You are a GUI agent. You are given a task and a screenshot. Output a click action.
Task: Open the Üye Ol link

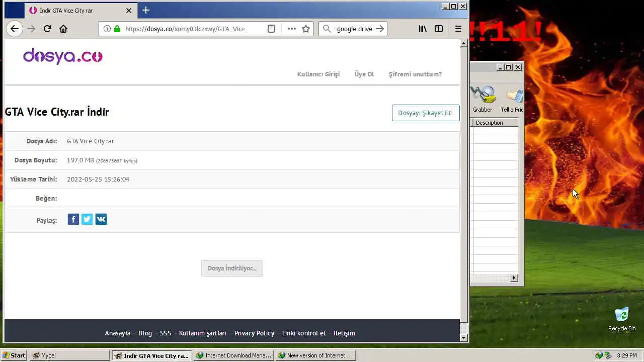tap(364, 74)
